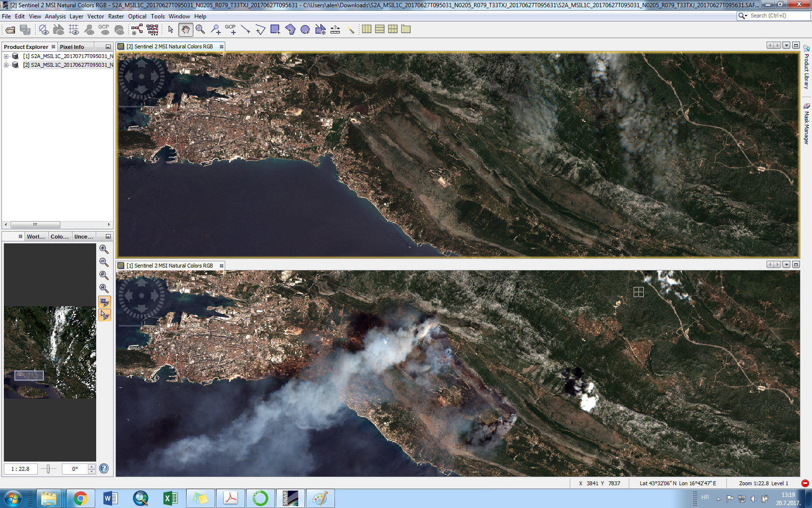Open window list dropdown for top view

click(786, 45)
